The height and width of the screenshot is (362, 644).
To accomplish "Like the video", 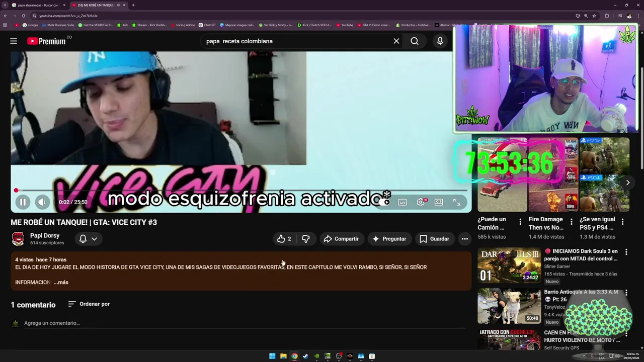I will (285, 239).
